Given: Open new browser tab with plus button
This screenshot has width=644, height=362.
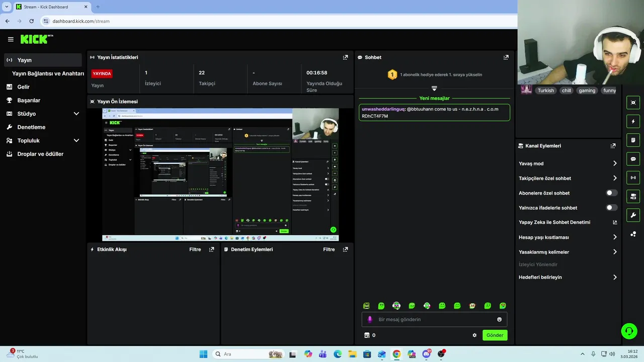Looking at the screenshot, I should (98, 7).
